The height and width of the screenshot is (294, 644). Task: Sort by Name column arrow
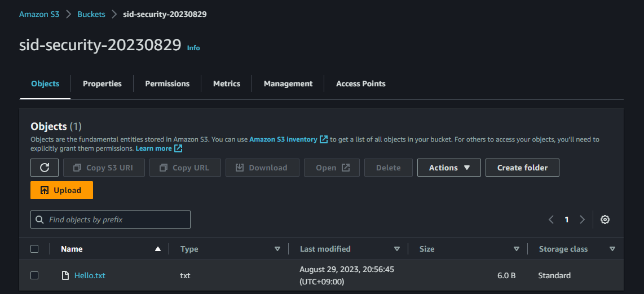[x=158, y=249]
